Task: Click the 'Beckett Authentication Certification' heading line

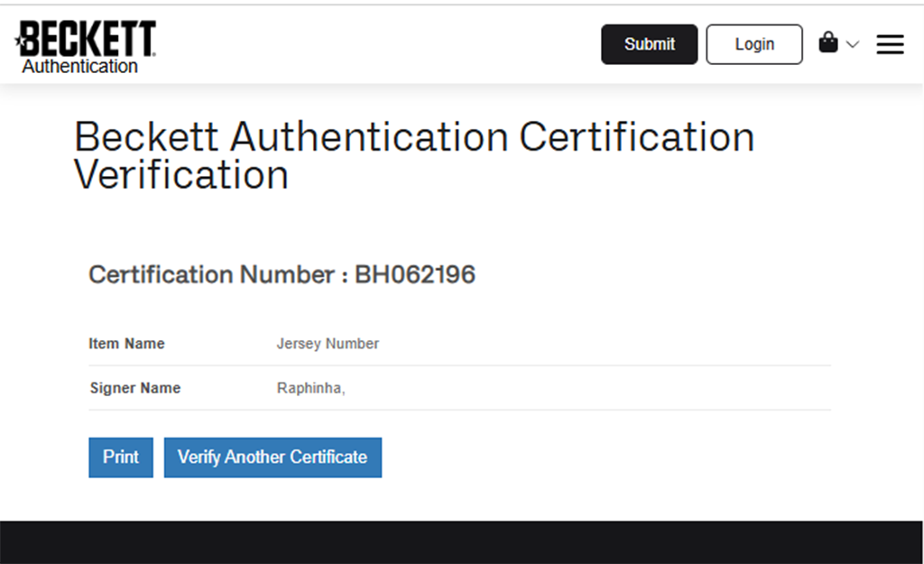Action: (414, 137)
